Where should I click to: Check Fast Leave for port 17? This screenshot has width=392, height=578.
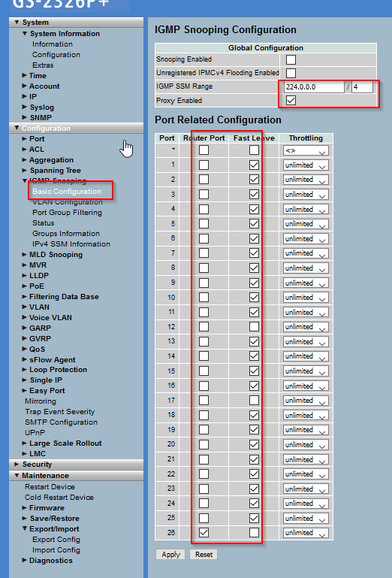254,401
